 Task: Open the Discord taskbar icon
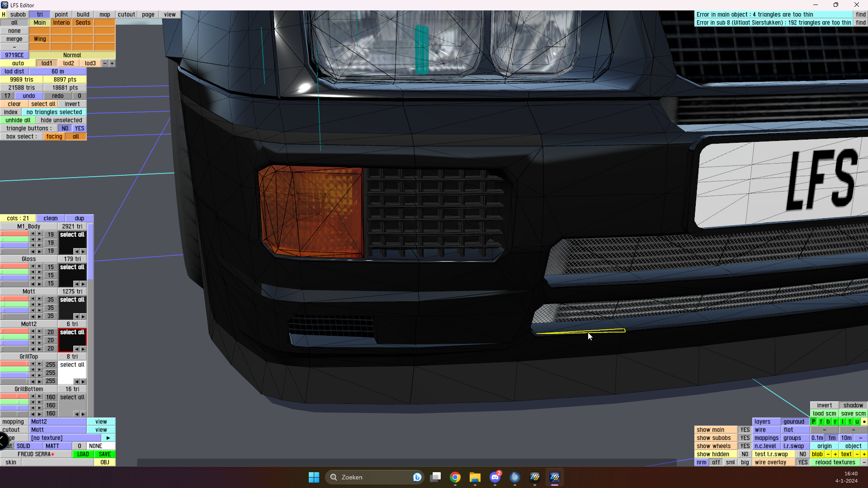(x=495, y=477)
